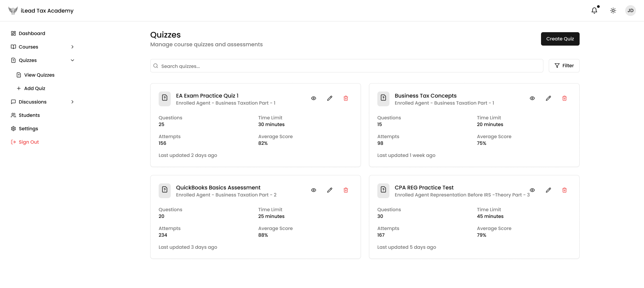Open the Filter options button
The image size is (644, 288).
point(564,66)
